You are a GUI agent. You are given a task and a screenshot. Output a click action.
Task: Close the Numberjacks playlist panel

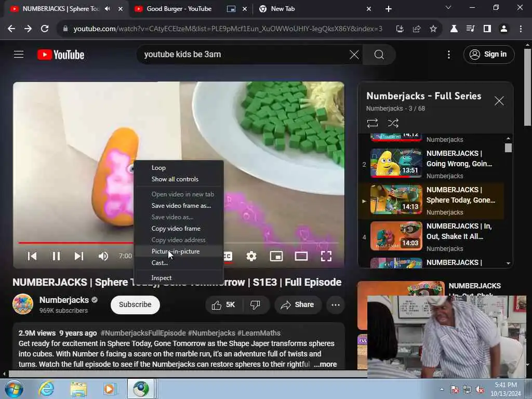499,101
